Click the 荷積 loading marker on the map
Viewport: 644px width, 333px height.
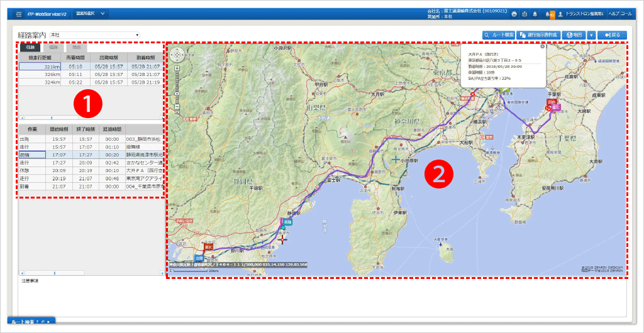point(287,221)
